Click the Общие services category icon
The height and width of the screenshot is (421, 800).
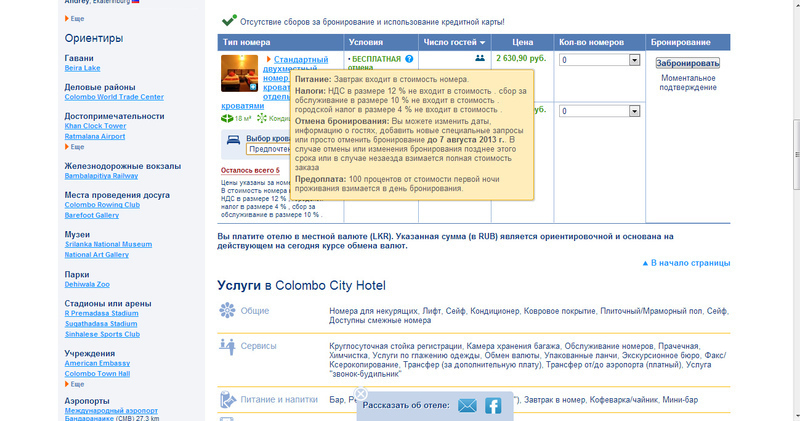point(227,310)
